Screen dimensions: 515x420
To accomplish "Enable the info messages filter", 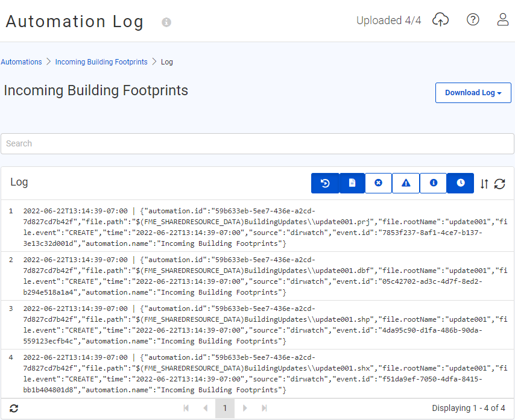I will pyautogui.click(x=433, y=183).
